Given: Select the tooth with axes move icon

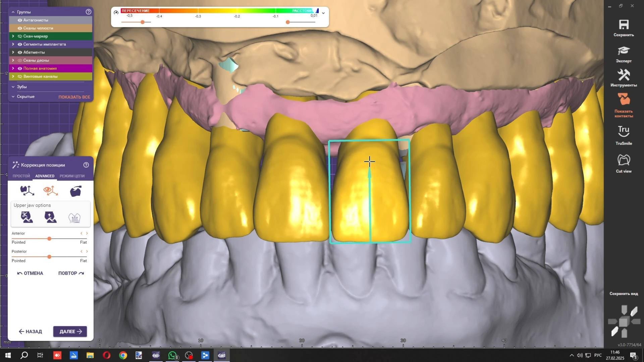Looking at the screenshot, I should click(27, 191).
